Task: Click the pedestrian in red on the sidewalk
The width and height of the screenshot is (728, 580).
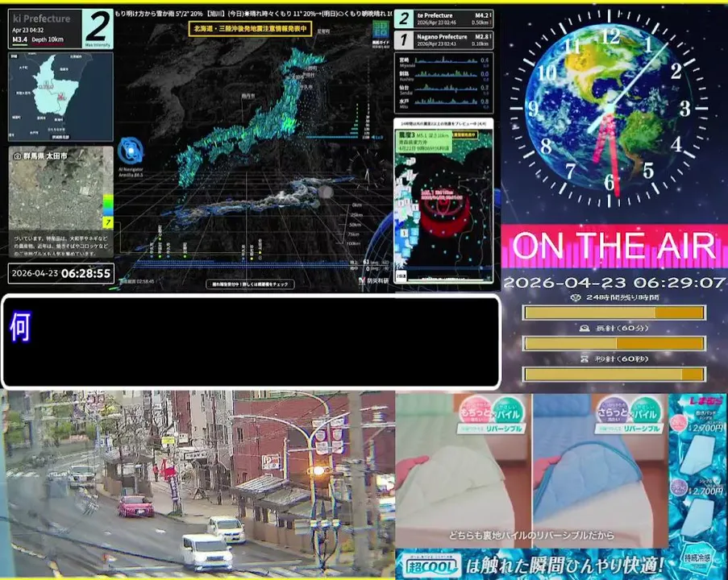Action: click(x=156, y=472)
